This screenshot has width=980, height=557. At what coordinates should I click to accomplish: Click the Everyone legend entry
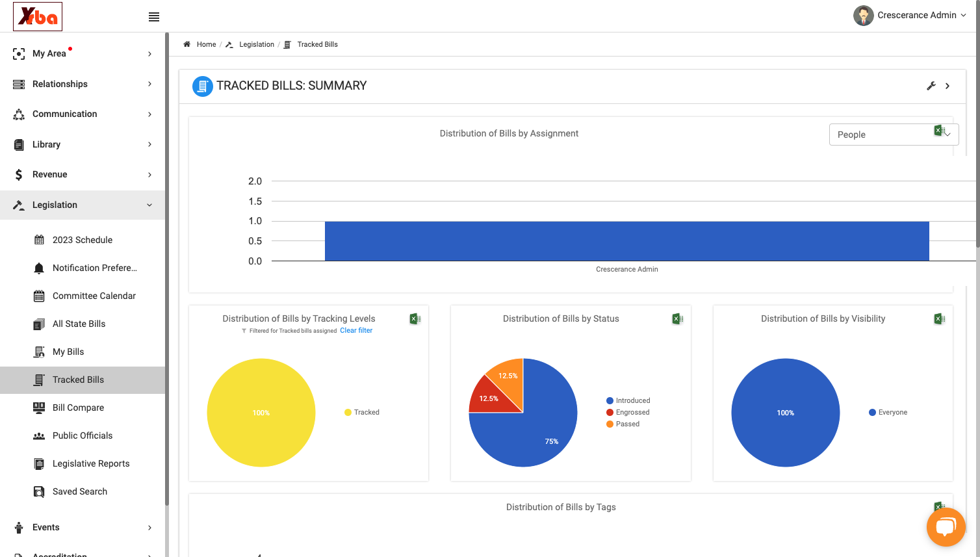tap(888, 413)
